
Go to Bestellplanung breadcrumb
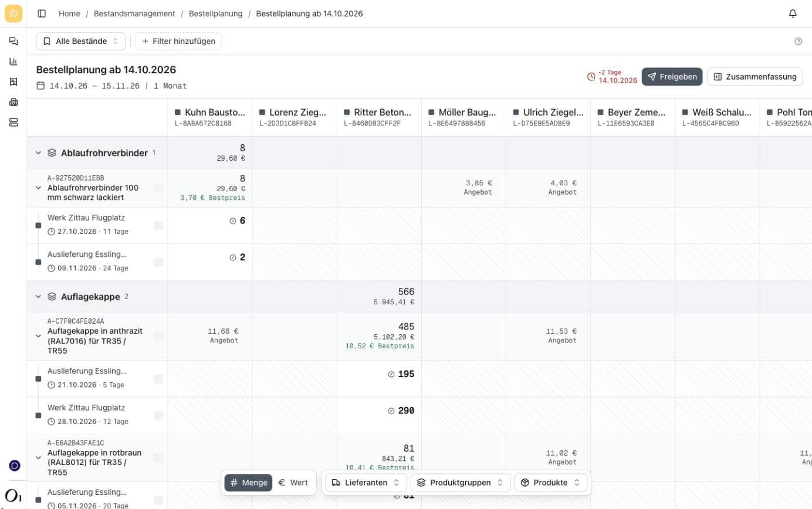pyautogui.click(x=215, y=13)
